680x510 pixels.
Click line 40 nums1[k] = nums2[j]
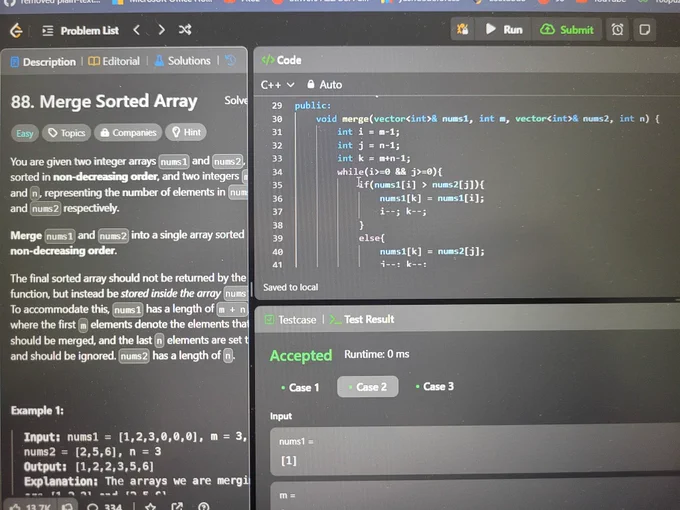pyautogui.click(x=432, y=251)
